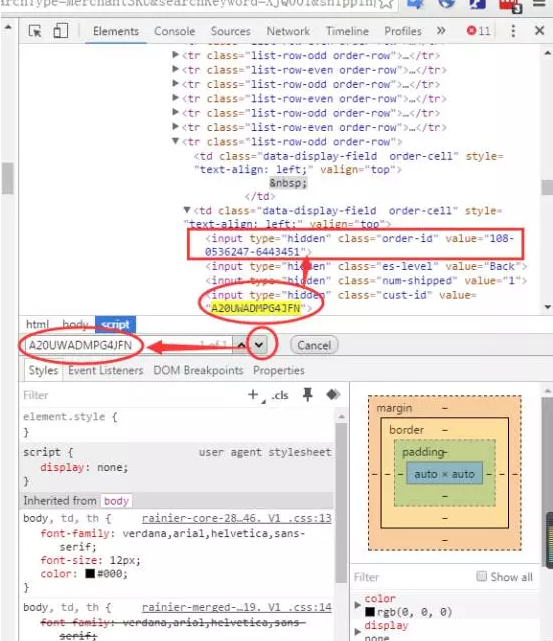Jump to previous search result arrow

(x=242, y=345)
